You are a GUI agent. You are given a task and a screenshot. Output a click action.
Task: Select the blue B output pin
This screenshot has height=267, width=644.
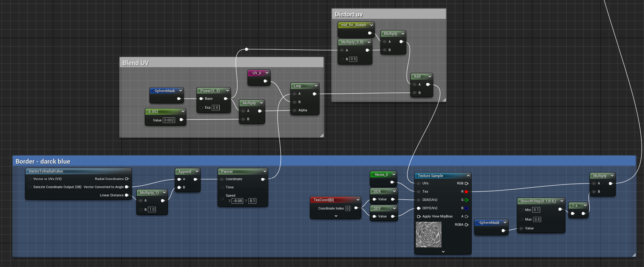tap(466, 208)
